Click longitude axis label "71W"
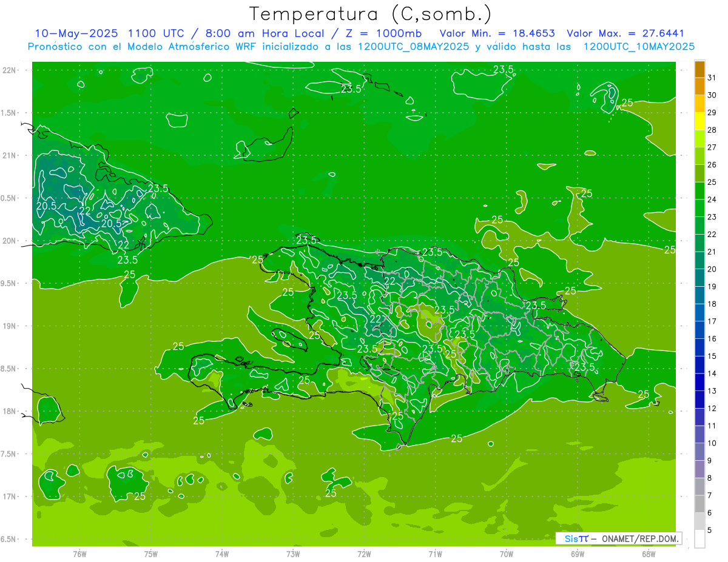 [435, 554]
